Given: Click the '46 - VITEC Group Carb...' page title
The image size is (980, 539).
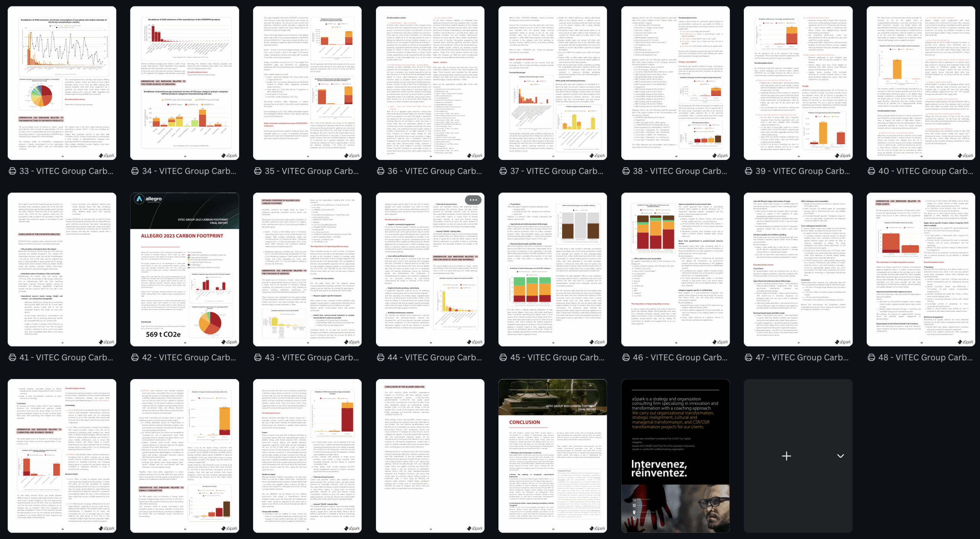Looking at the screenshot, I should click(680, 357).
